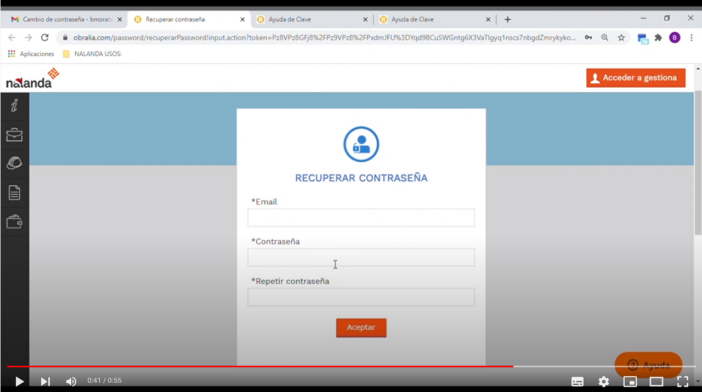Click the Aceptar button
The height and width of the screenshot is (392, 702).
(x=361, y=327)
